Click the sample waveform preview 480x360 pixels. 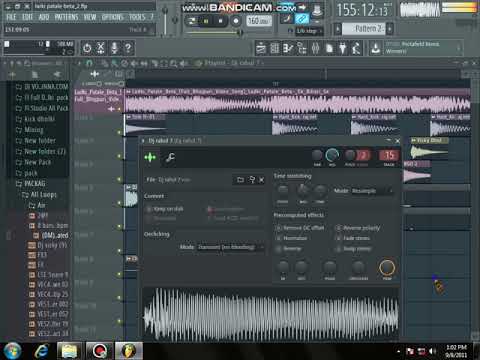click(x=271, y=314)
